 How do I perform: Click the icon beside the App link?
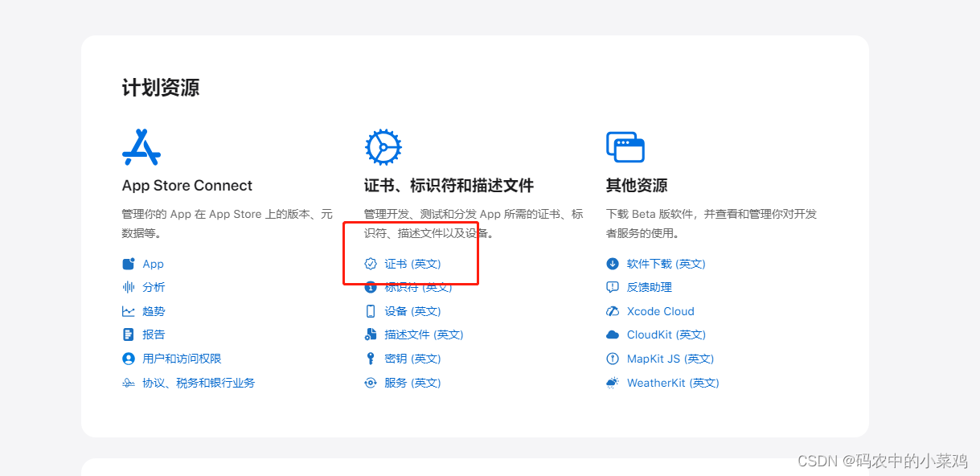(x=129, y=264)
